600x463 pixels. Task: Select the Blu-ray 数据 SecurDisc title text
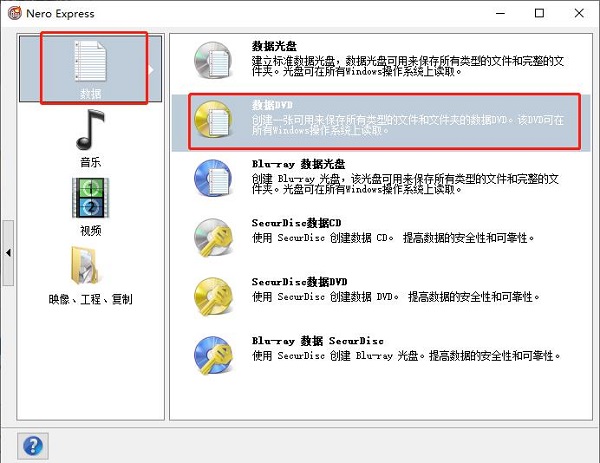318,341
